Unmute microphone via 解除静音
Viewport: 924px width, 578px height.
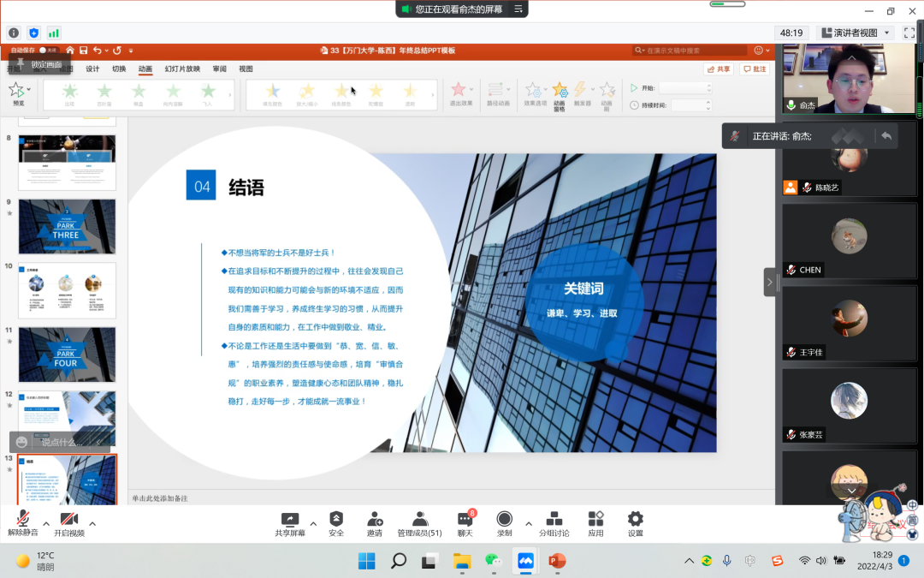pos(22,523)
